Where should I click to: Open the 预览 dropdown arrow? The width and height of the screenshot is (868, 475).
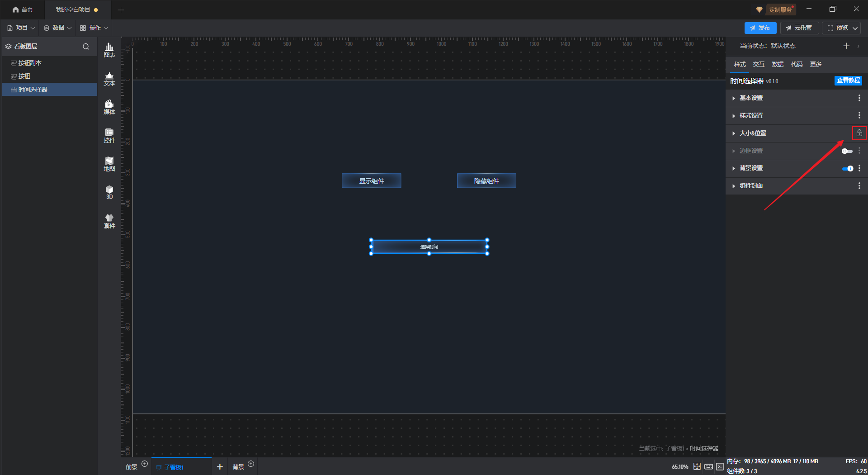tap(855, 28)
